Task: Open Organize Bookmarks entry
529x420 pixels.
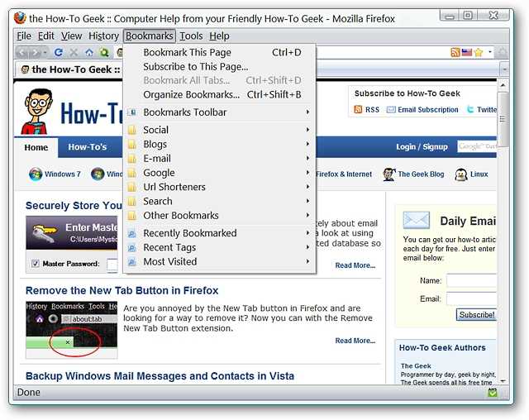Action: click(x=219, y=95)
